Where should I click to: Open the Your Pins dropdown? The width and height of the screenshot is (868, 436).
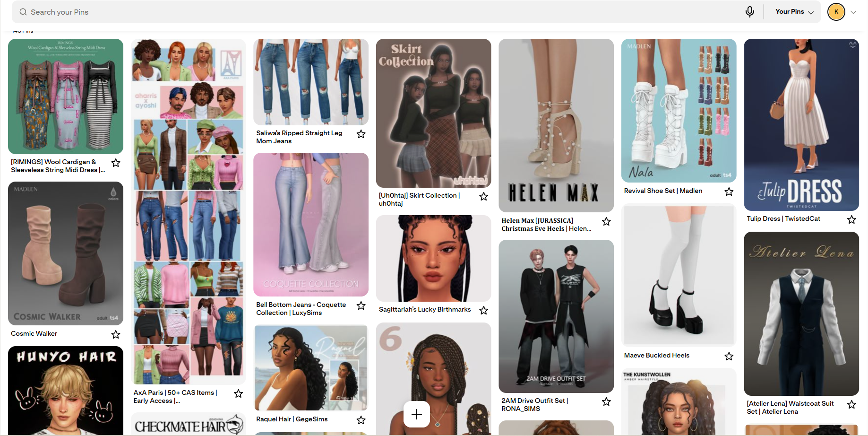(x=794, y=12)
